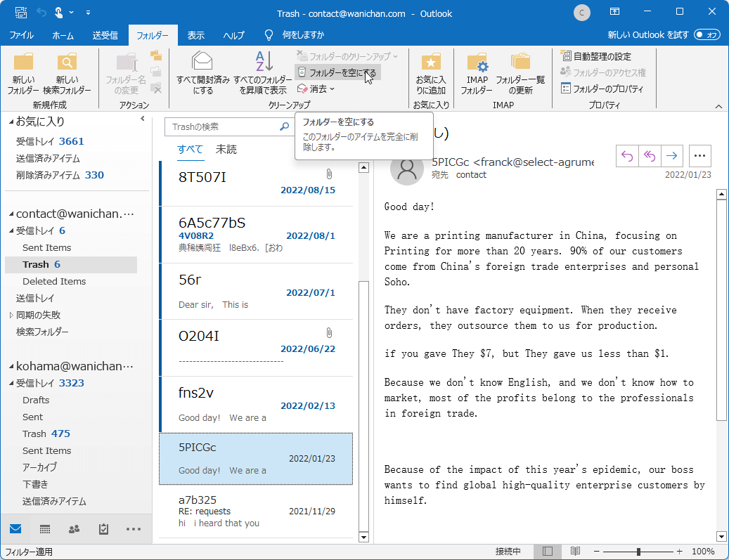The height and width of the screenshot is (560, 729).
Task: Open folder properties フォルダーのプロパティ
Action: 602,89
